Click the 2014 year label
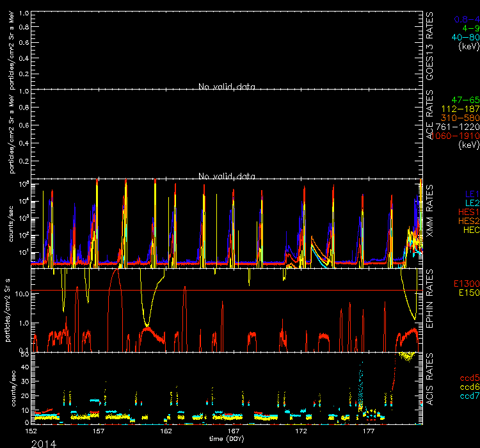Viewport: 480px width, 448px height. pyautogui.click(x=44, y=443)
